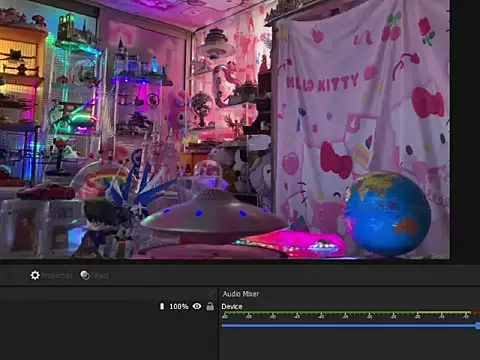The width and height of the screenshot is (480, 360).
Task: Click the 100% level label
Action: 179,306
